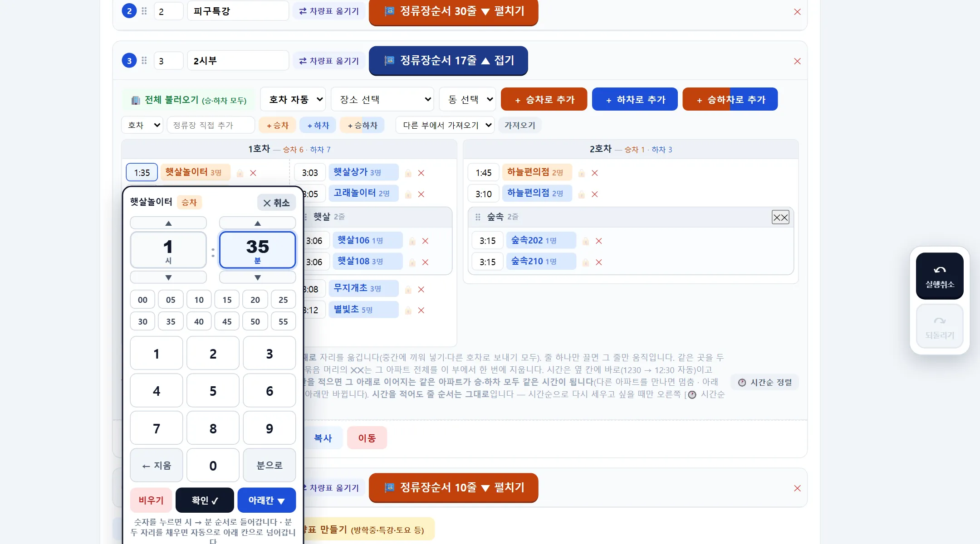
Task: Toggle lock on the 햇살106 stop
Action: [x=412, y=241]
